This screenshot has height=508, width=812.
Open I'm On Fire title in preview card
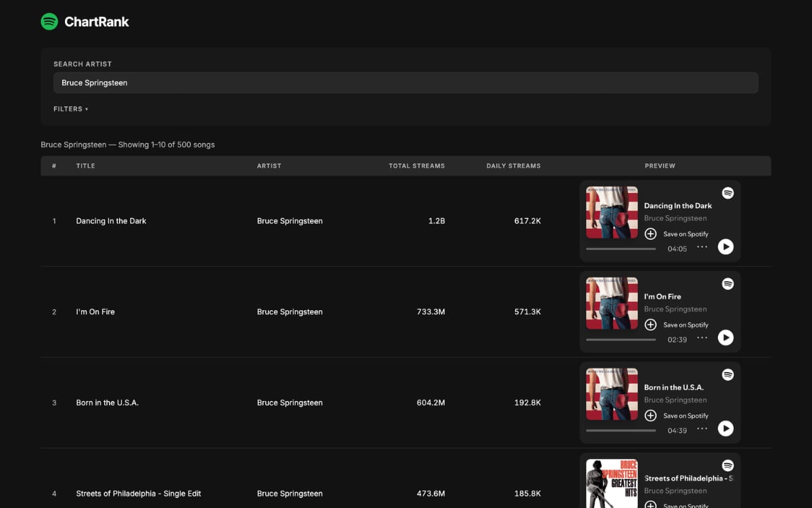[662, 297]
